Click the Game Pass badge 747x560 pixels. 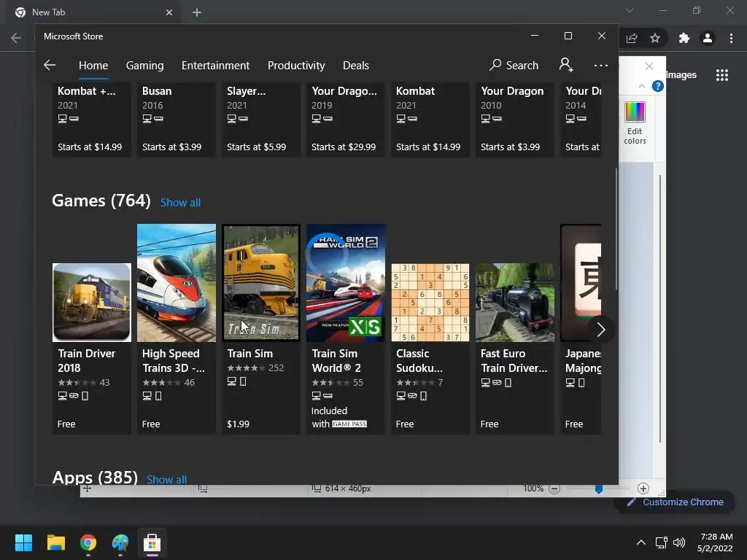pyautogui.click(x=349, y=424)
